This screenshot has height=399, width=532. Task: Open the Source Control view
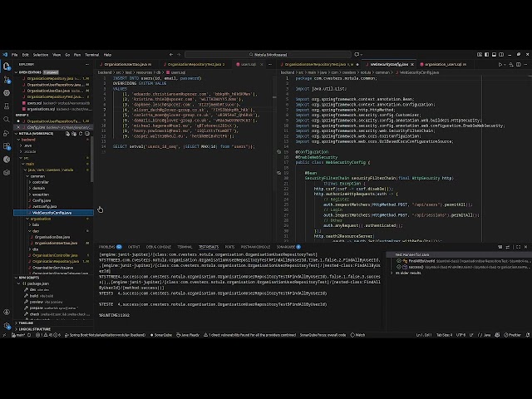point(7,80)
